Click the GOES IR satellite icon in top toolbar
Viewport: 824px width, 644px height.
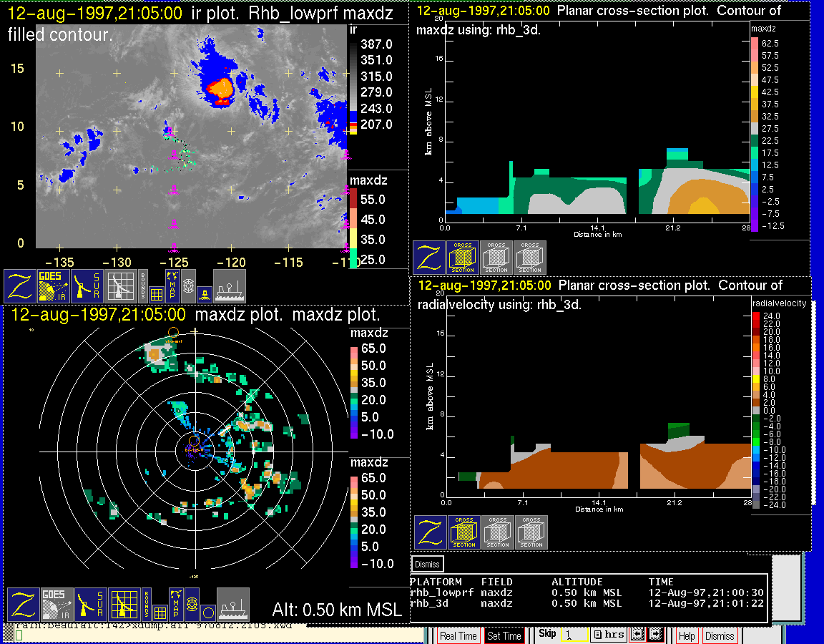(x=54, y=286)
